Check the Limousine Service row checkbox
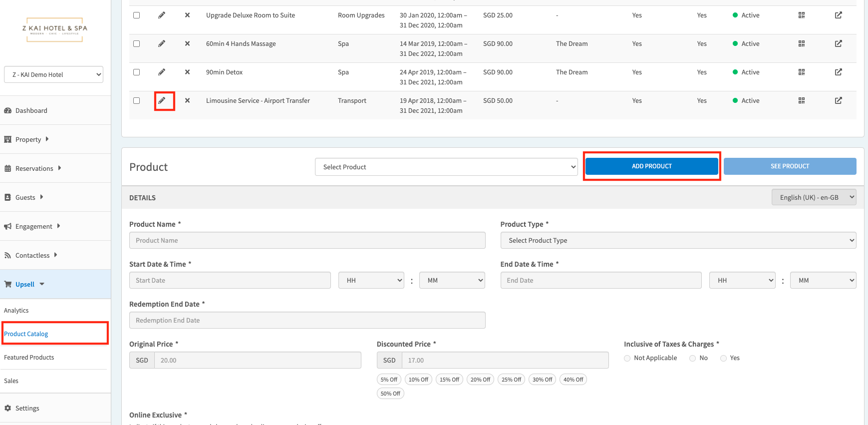 click(136, 101)
